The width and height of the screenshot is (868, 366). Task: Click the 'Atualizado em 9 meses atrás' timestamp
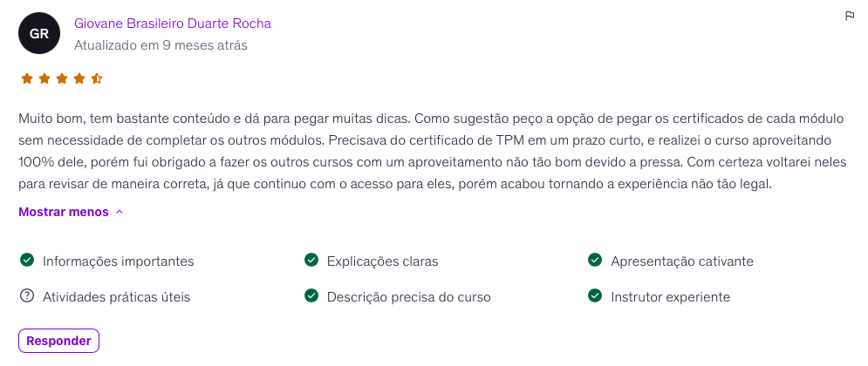point(161,45)
